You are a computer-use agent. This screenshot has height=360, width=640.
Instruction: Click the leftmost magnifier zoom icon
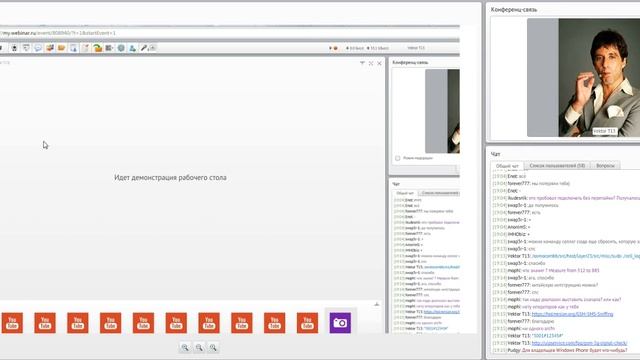click(x=185, y=347)
